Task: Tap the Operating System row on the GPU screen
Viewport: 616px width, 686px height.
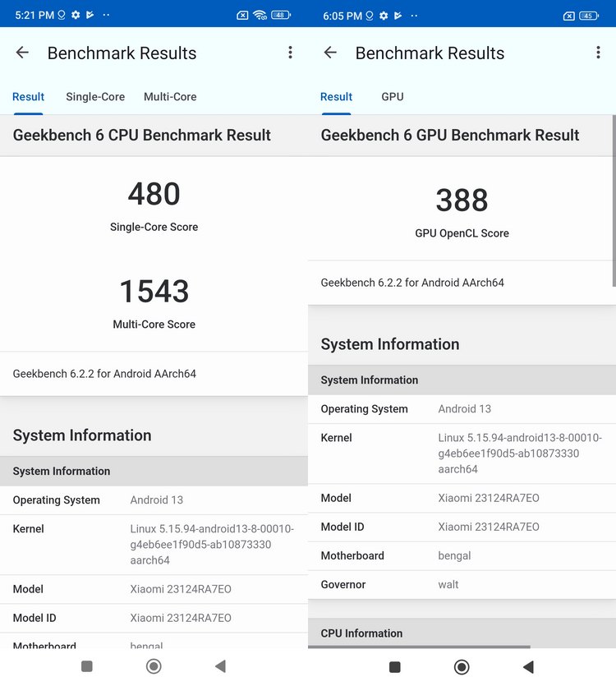Action: pyautogui.click(x=462, y=409)
